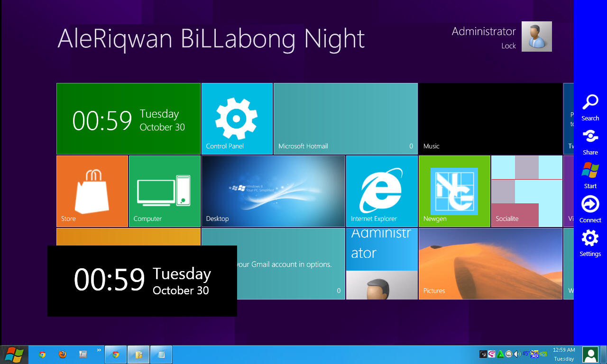Open the calculator quick launch icon
Screen dimensions: 607x364
pyautogui.click(x=83, y=355)
